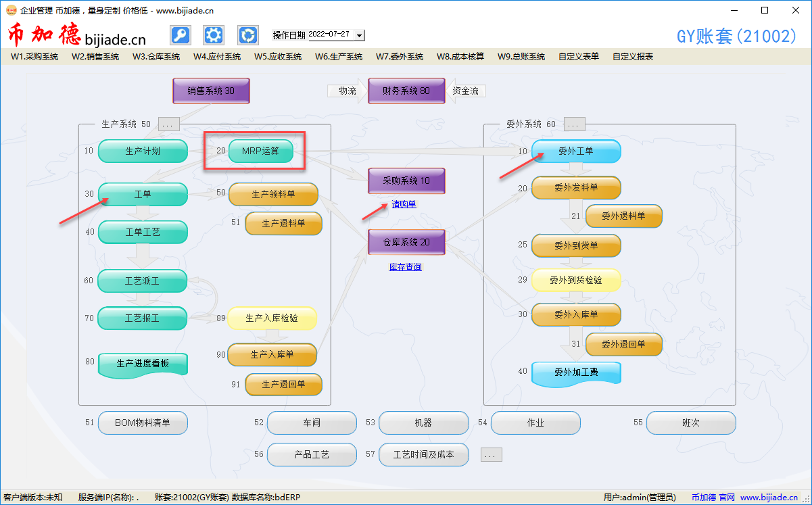
Task: Click the application icon in the title bar
Action: click(9, 10)
